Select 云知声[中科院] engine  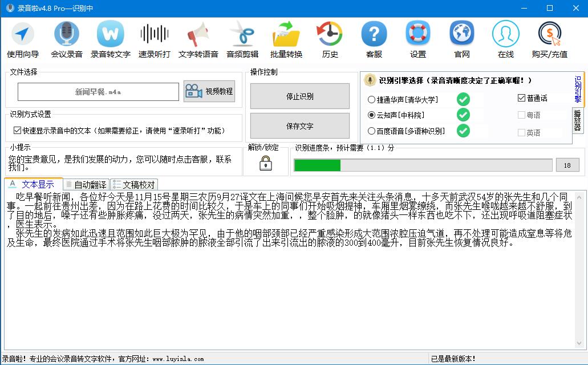tap(396, 115)
